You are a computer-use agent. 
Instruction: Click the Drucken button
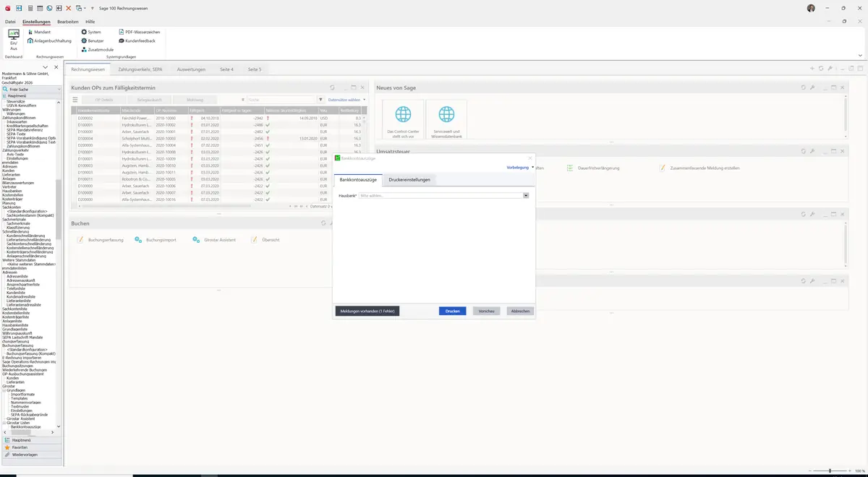(453, 311)
